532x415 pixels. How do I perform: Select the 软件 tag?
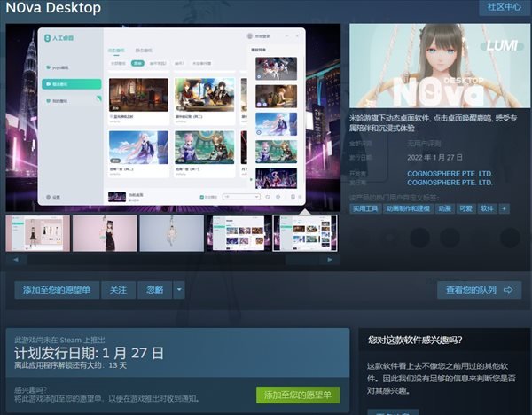coord(487,208)
